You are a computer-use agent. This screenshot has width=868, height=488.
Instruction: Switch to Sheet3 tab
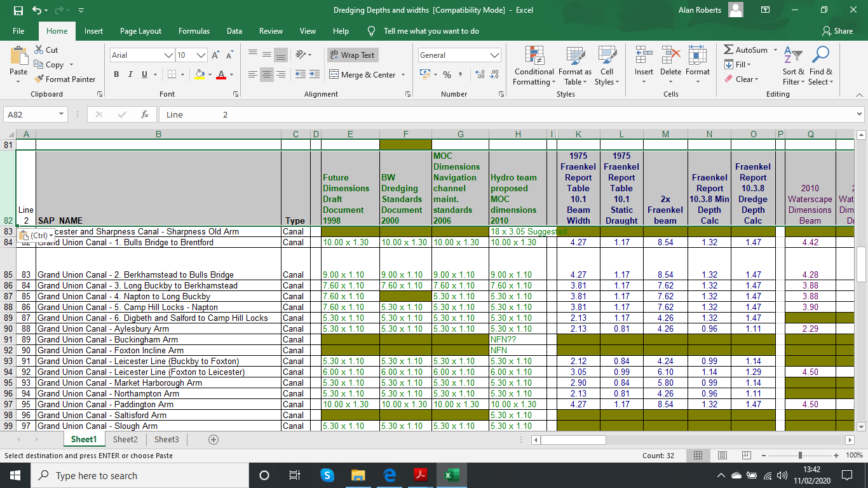click(166, 439)
